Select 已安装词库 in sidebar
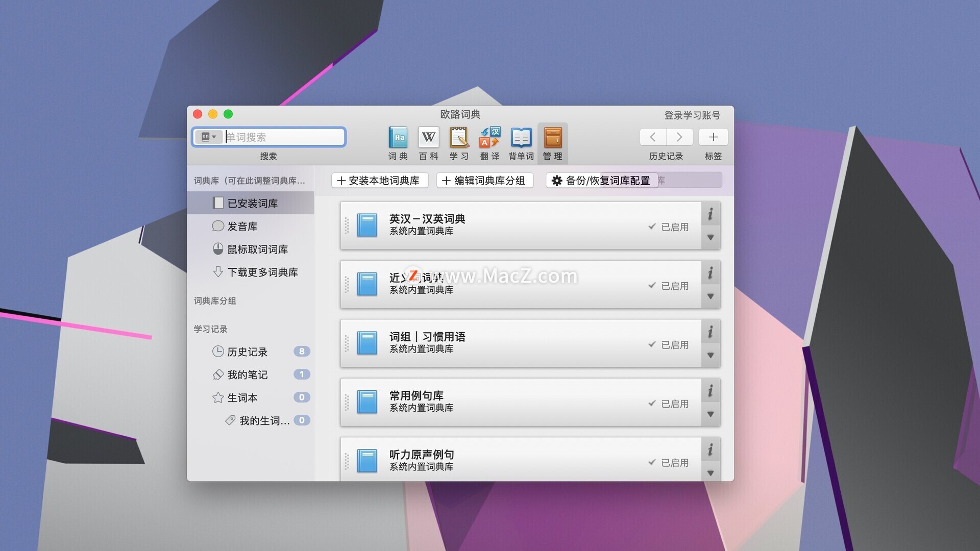This screenshot has height=551, width=980. 251,203
